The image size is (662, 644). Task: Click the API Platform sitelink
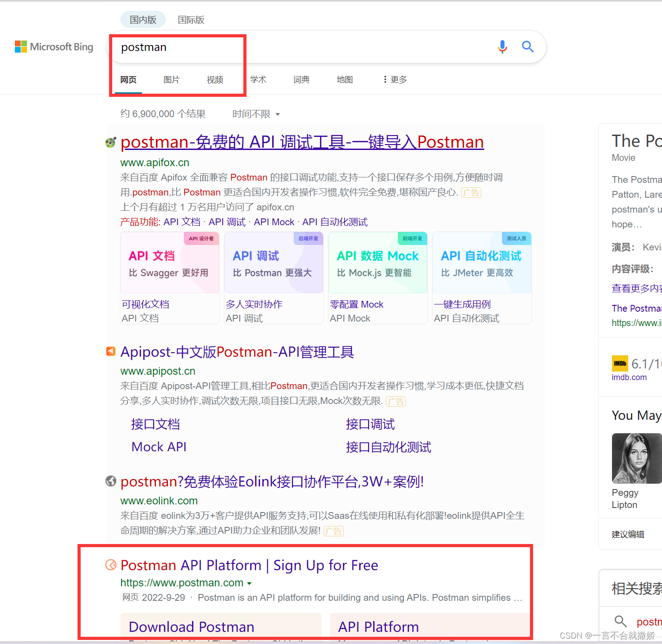coord(379,627)
